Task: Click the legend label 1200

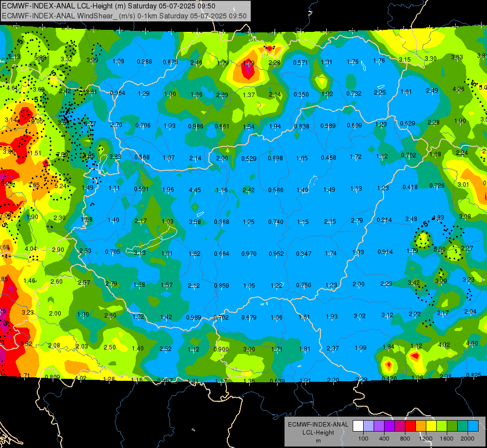Action: (425, 439)
